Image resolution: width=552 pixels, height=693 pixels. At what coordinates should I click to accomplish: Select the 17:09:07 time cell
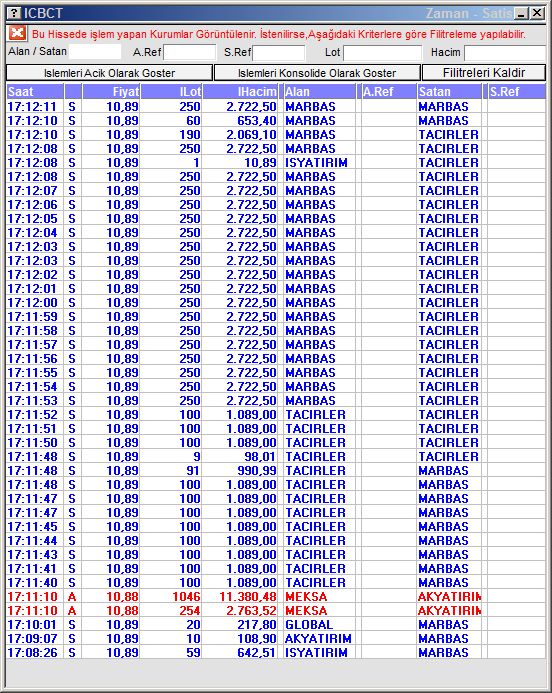coord(35,639)
